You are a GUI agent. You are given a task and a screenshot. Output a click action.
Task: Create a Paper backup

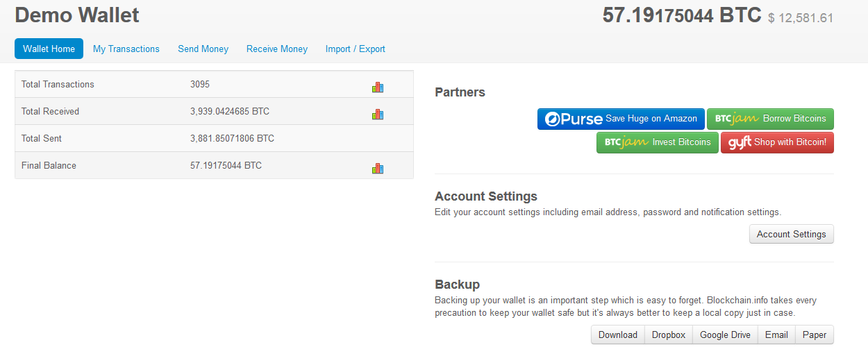coord(815,335)
